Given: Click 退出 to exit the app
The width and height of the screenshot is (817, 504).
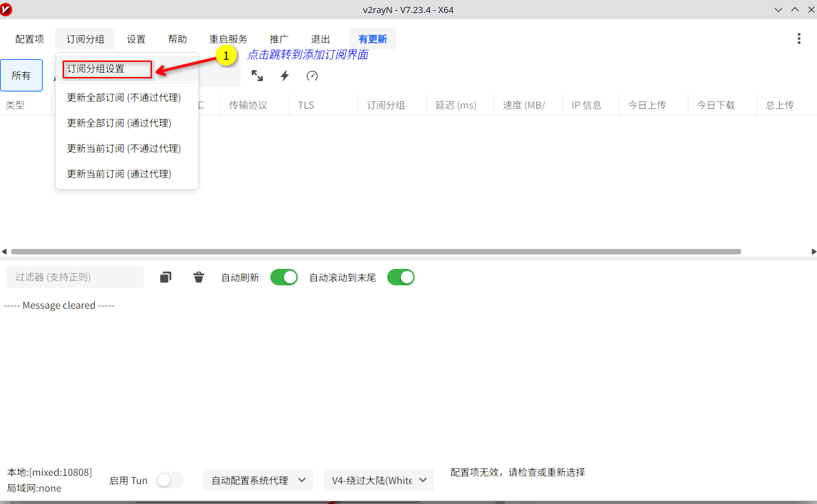Looking at the screenshot, I should click(x=320, y=39).
